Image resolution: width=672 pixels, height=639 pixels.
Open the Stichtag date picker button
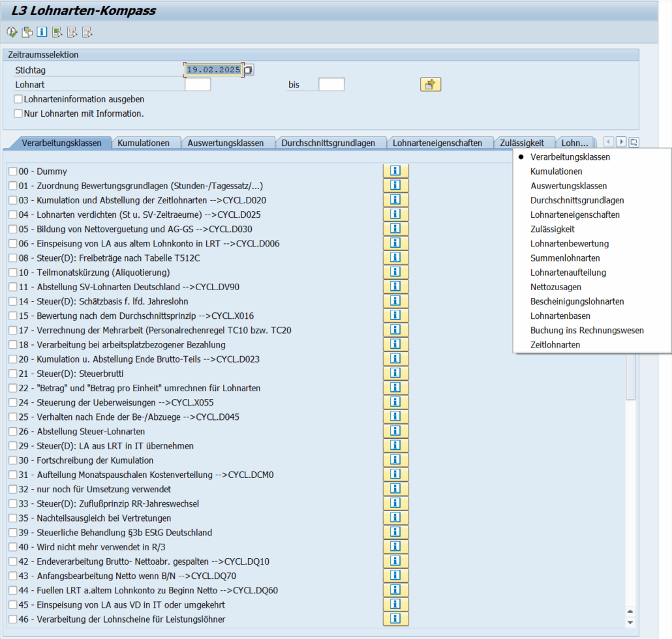[x=249, y=70]
